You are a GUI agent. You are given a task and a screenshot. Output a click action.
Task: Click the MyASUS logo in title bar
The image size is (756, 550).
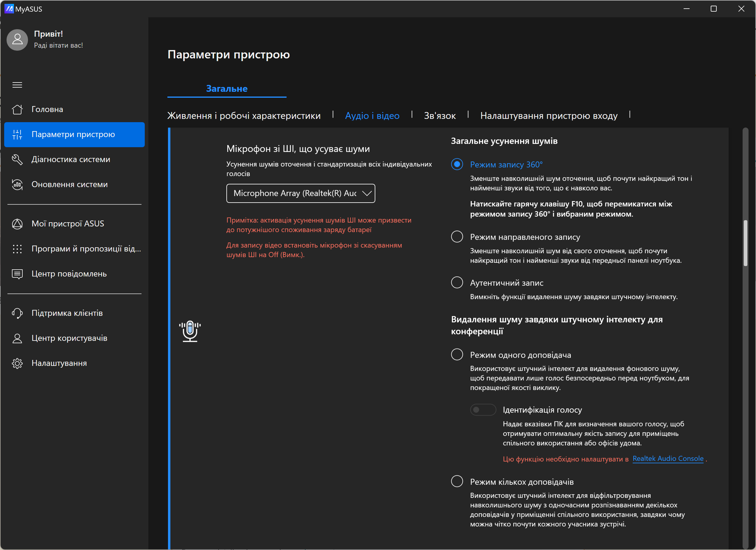(9, 9)
